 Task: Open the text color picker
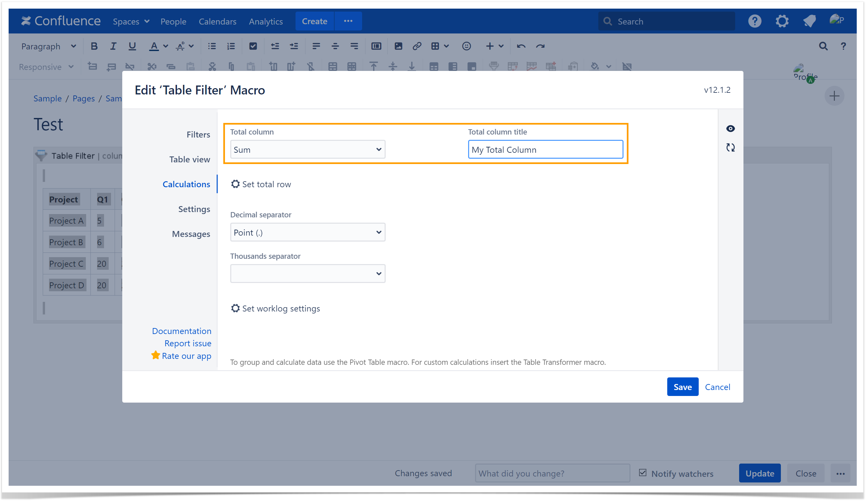[x=154, y=46]
